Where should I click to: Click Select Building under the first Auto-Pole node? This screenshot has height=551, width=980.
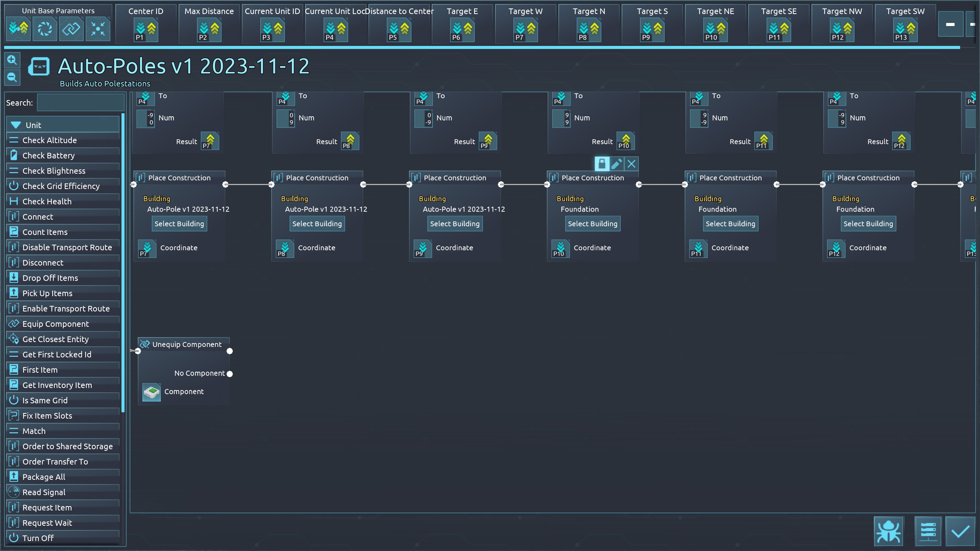pos(179,224)
